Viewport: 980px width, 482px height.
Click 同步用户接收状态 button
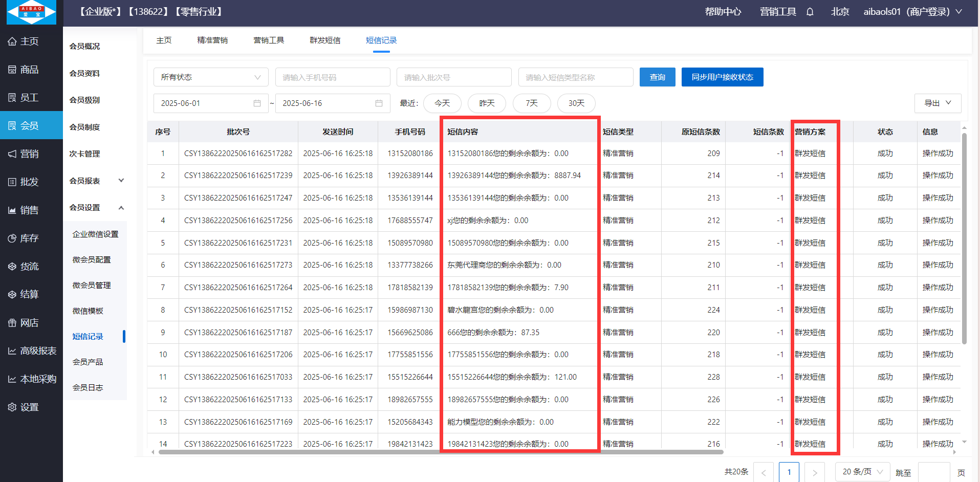[722, 77]
